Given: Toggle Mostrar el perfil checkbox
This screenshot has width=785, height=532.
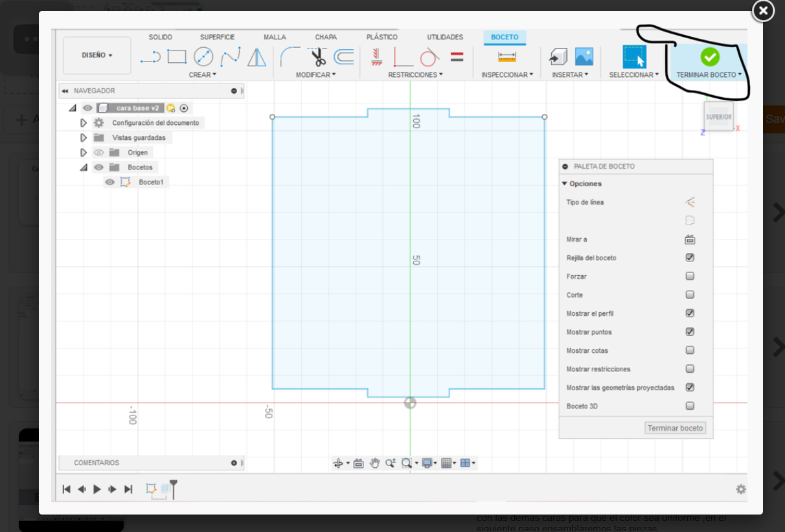Looking at the screenshot, I should 690,313.
